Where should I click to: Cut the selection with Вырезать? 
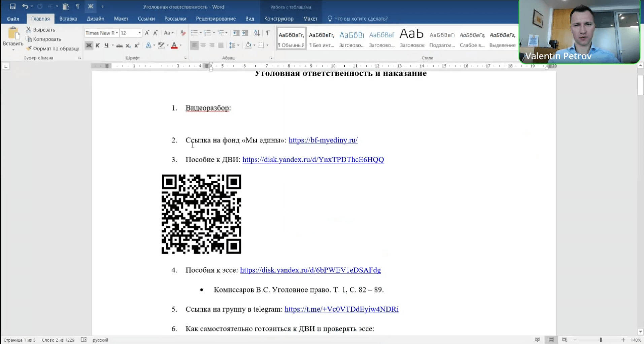coord(40,30)
